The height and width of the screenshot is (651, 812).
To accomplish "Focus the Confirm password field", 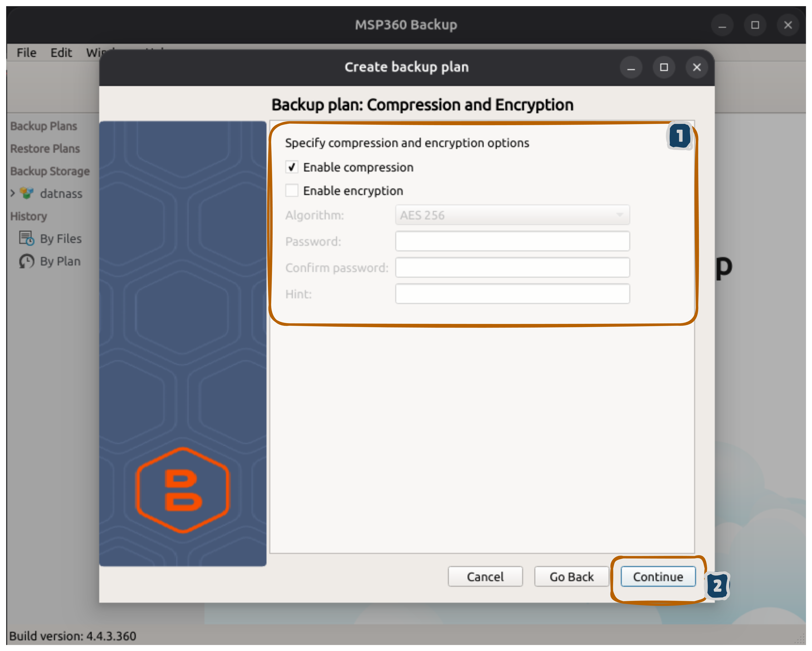I will [x=512, y=268].
